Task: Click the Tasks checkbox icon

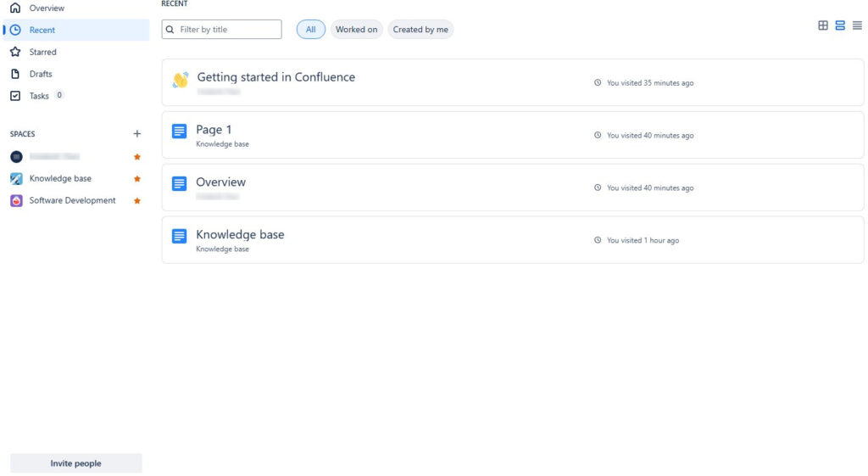Action: (x=15, y=96)
